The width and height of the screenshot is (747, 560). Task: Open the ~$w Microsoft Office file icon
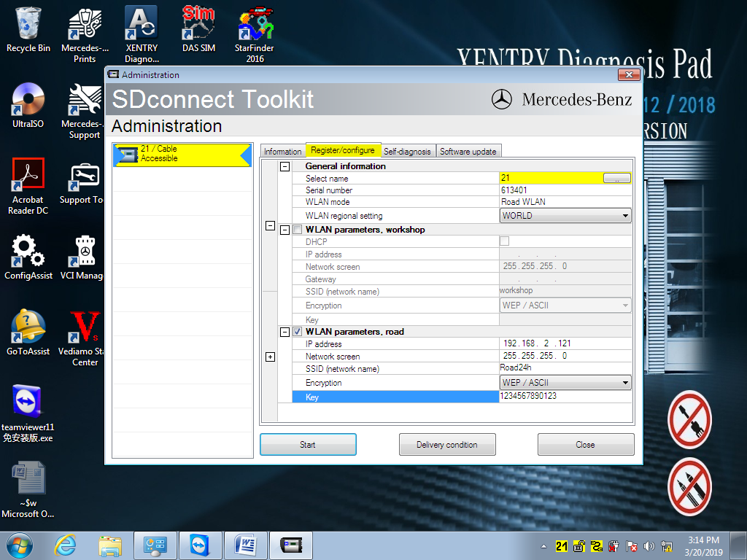coord(28,490)
